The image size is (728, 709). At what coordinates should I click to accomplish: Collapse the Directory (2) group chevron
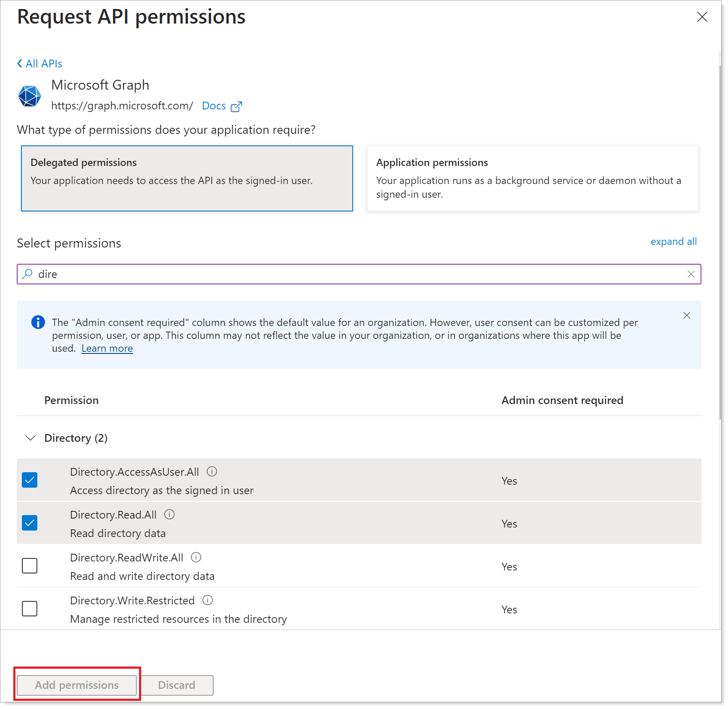click(x=30, y=438)
